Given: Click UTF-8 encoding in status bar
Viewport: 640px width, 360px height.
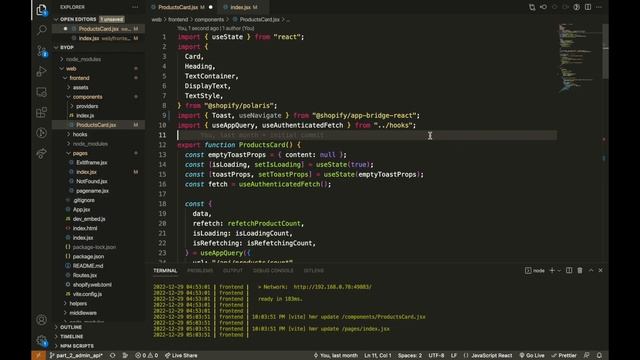Looking at the screenshot, I should (436, 356).
